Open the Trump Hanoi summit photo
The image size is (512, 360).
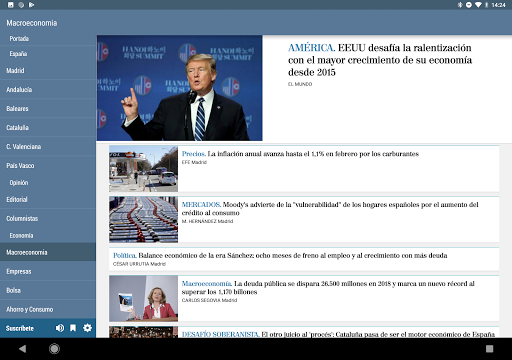pos(180,88)
